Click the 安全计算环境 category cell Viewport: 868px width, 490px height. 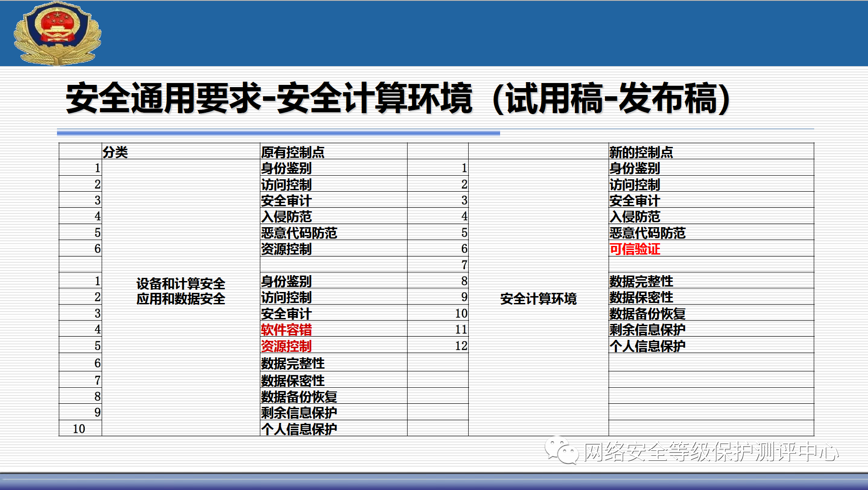click(538, 299)
